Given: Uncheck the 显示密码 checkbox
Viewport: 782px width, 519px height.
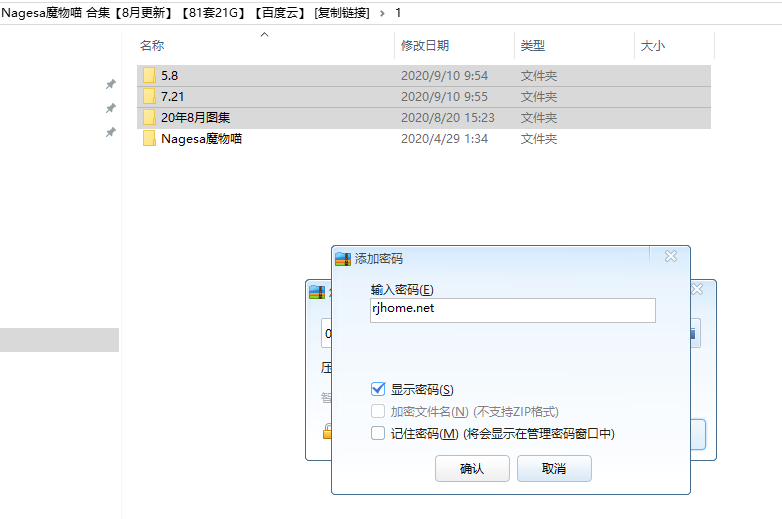Looking at the screenshot, I should tap(378, 389).
